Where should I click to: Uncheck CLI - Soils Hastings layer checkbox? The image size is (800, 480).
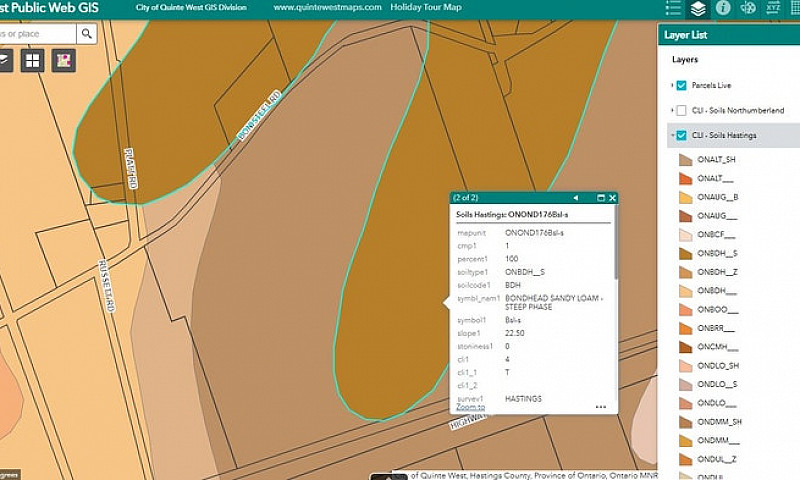tap(681, 135)
